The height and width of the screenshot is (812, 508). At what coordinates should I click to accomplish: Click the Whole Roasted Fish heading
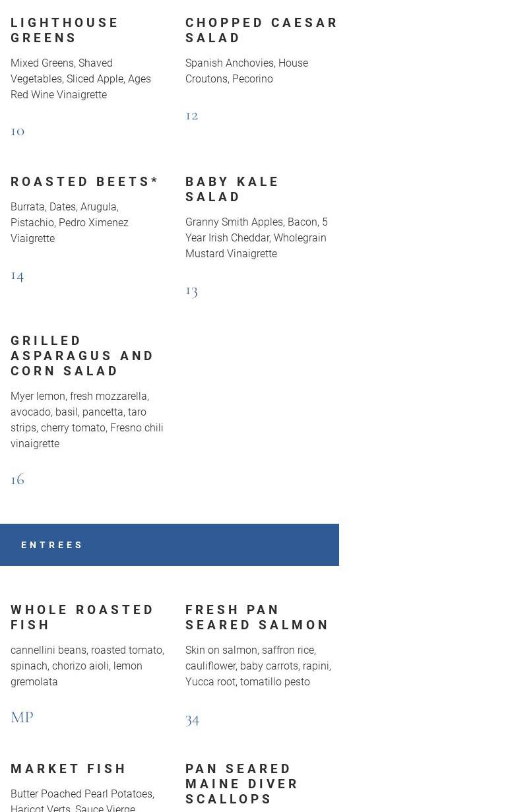click(x=82, y=617)
